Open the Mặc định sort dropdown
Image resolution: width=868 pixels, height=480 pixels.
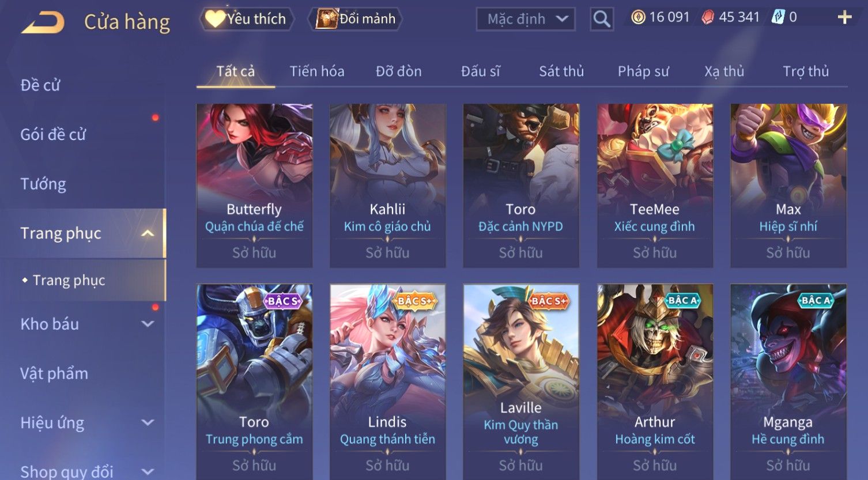click(526, 19)
